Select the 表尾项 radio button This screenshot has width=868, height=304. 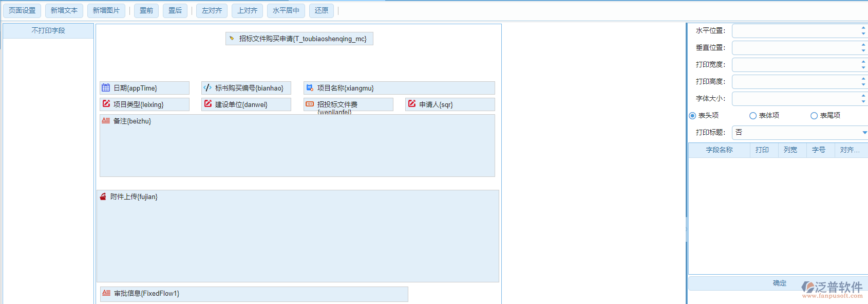click(814, 116)
